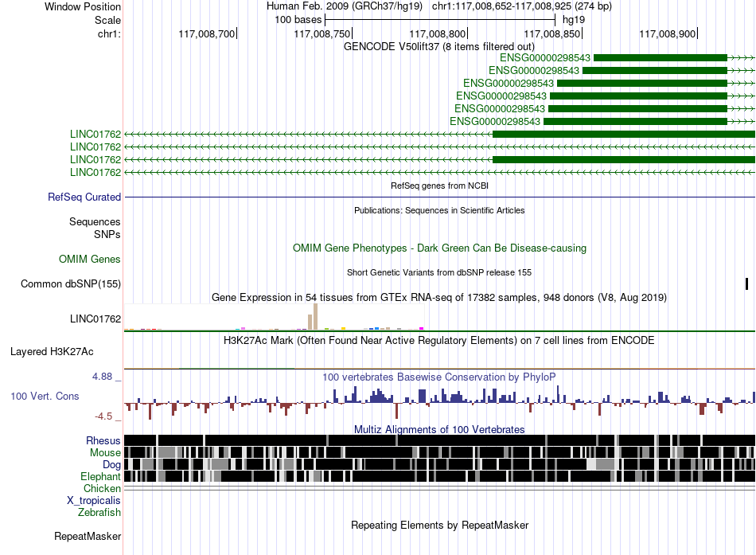This screenshot has width=756, height=555.
Task: Click the X_tropicalis alignment row label
Action: point(94,501)
